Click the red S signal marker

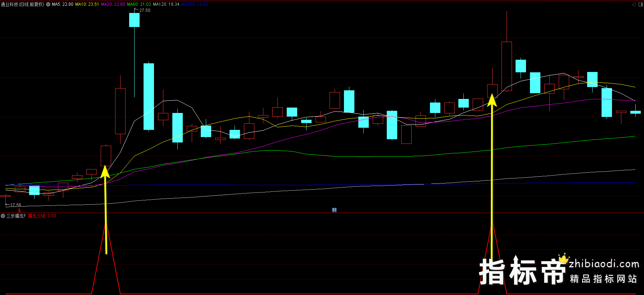pyautogui.click(x=19, y=210)
